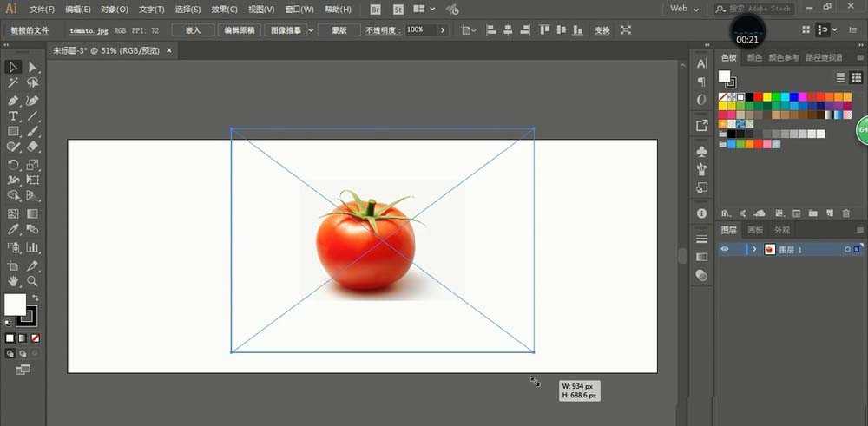The image size is (868, 426).
Task: Hide 图层 1 using the eye icon
Action: click(726, 250)
